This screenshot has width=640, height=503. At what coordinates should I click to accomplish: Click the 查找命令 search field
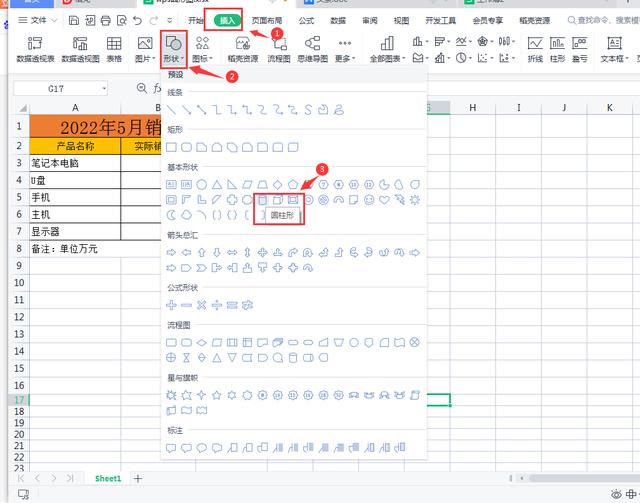(603, 20)
